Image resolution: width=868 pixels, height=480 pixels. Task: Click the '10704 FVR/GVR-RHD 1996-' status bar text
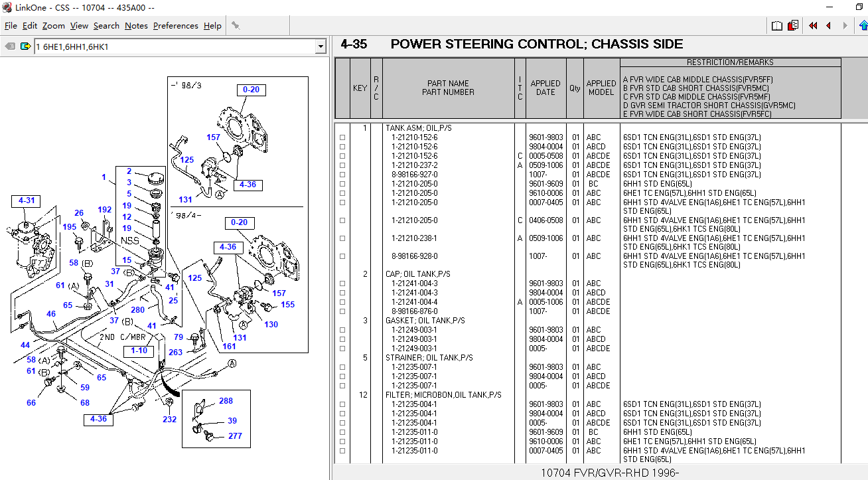(609, 473)
